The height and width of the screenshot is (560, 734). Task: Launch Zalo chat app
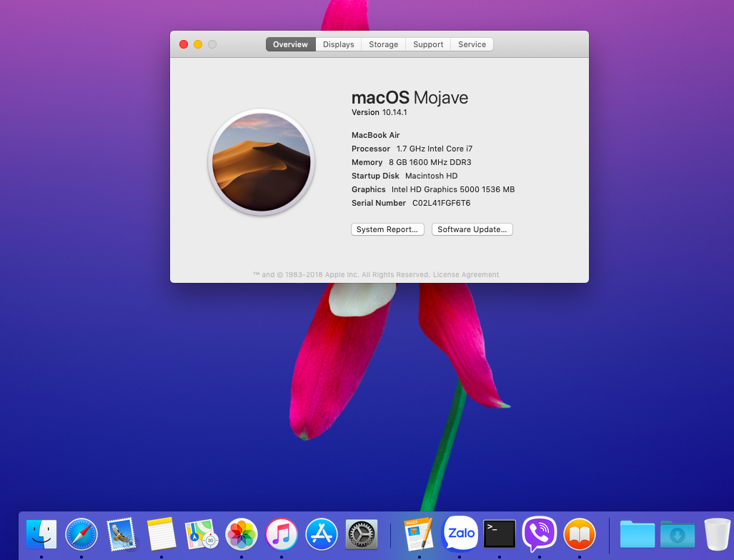coord(460,534)
